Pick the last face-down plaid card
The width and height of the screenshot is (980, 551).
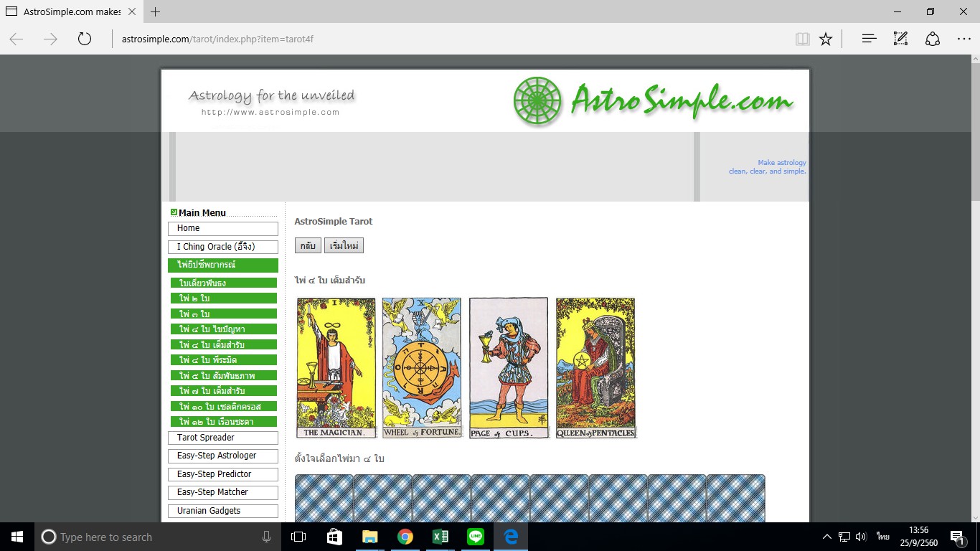pos(736,499)
